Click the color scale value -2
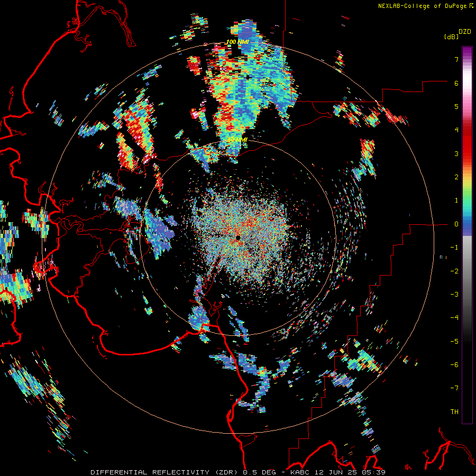 click(454, 271)
